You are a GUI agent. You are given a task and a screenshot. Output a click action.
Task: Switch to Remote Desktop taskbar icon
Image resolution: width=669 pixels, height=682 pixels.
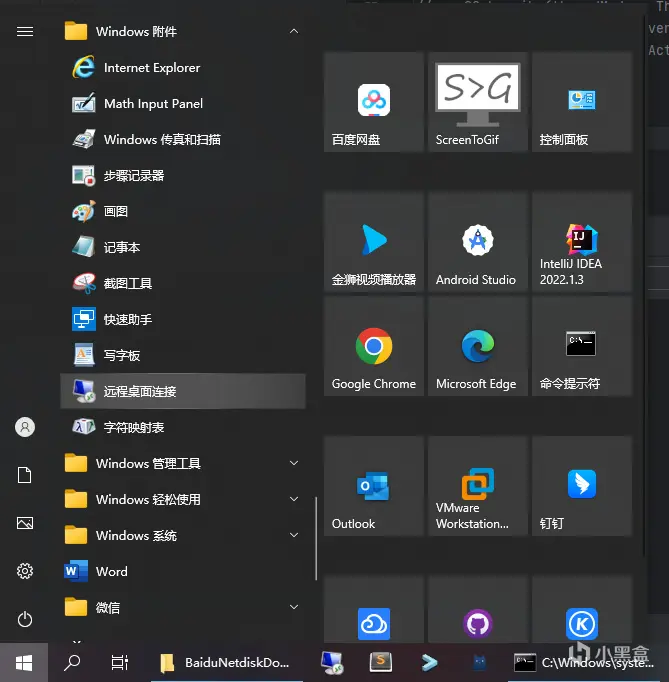[332, 663]
